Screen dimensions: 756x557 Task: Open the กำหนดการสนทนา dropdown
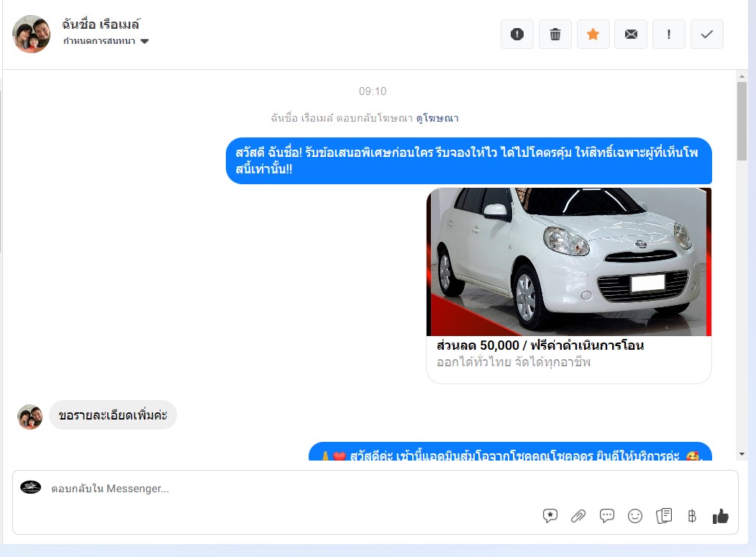coord(106,41)
